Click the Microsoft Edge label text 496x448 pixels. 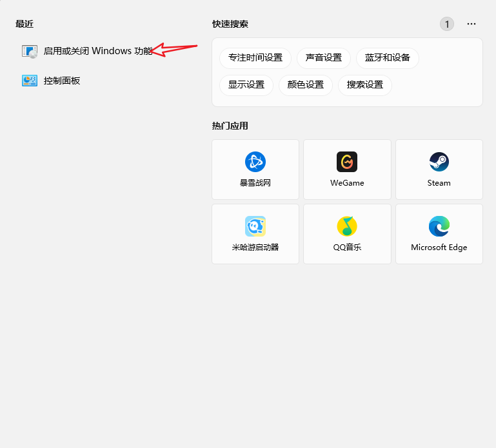pyautogui.click(x=439, y=248)
